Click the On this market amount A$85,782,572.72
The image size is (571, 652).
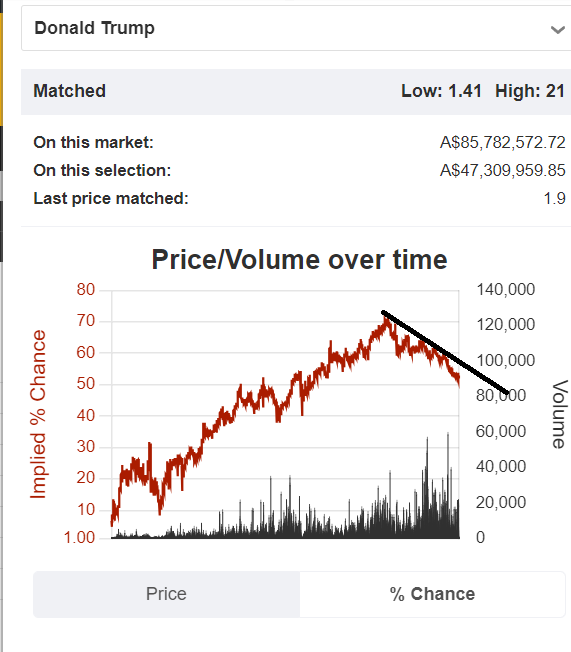tap(502, 142)
